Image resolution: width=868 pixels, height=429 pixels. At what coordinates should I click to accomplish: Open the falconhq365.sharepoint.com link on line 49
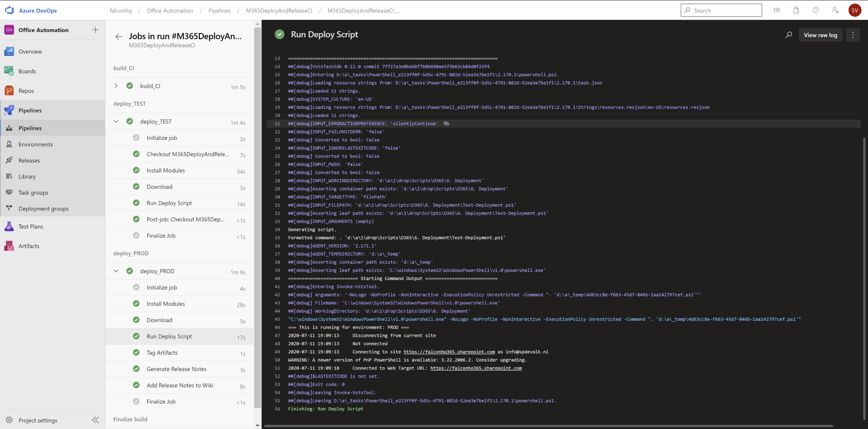tap(449, 352)
